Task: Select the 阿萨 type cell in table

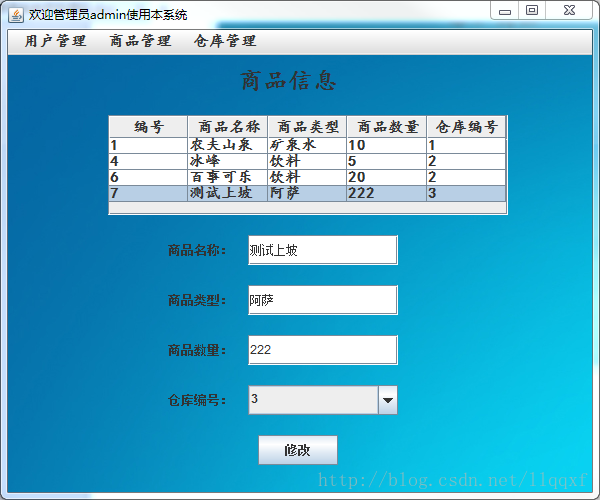Action: pos(307,193)
